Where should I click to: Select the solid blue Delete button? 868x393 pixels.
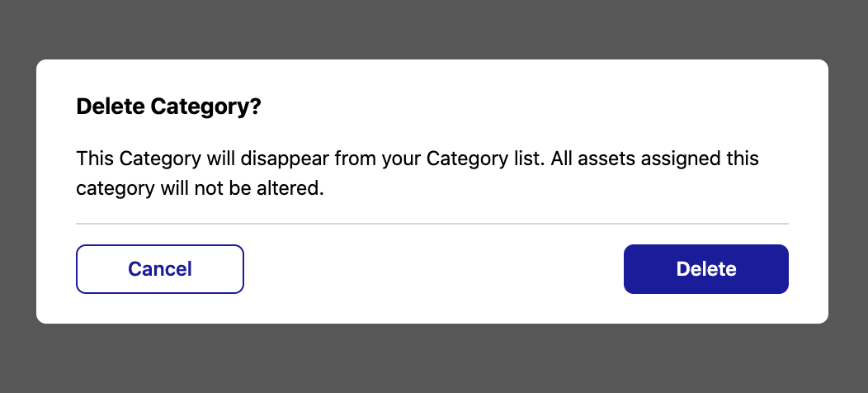click(705, 269)
